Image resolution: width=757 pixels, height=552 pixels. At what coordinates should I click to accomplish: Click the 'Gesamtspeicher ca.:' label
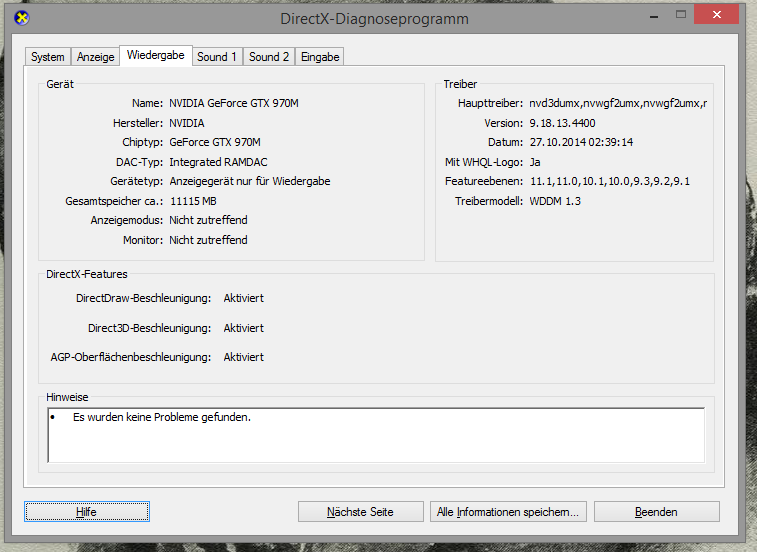click(x=114, y=201)
